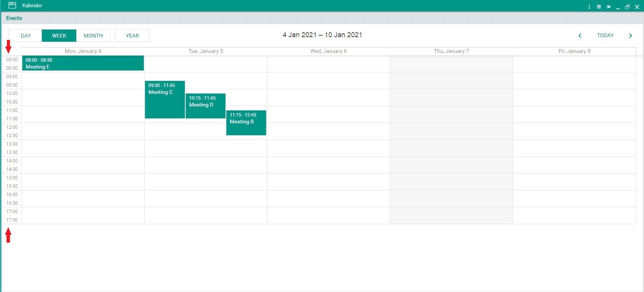The width and height of the screenshot is (644, 292).
Task: Open the hamburger menu in title bar
Action: click(599, 7)
